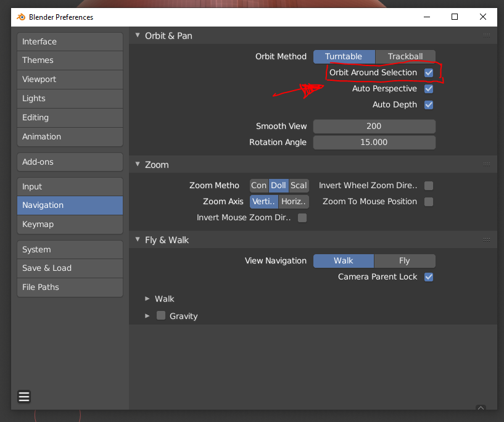The height and width of the screenshot is (422, 504).
Task: Set zoom axis to Horizontal
Action: point(294,202)
